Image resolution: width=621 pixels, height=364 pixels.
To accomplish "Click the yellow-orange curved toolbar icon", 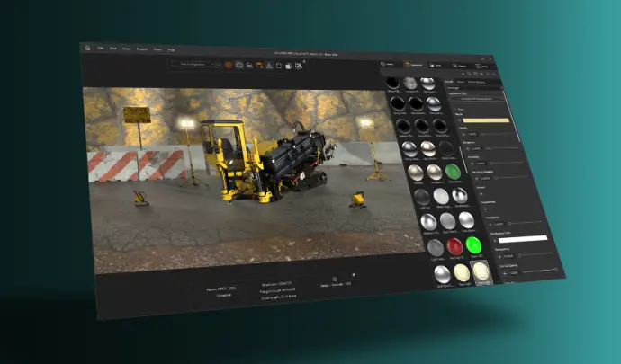I will click(259, 66).
